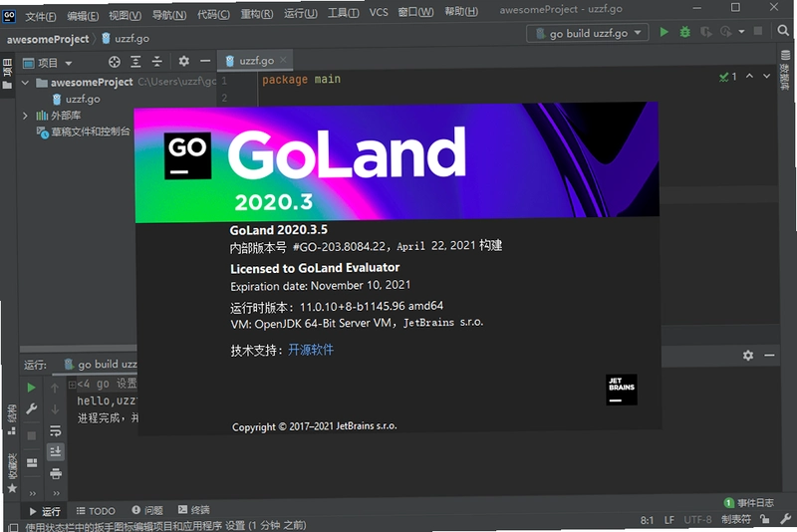Select 草稿文件和控制台 in the Project tree
The image size is (797, 532).
(84, 133)
